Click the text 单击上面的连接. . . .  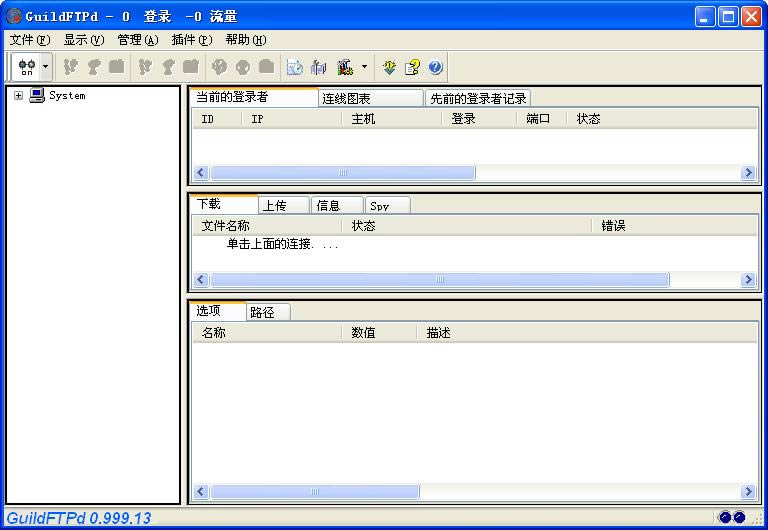[x=269, y=243]
